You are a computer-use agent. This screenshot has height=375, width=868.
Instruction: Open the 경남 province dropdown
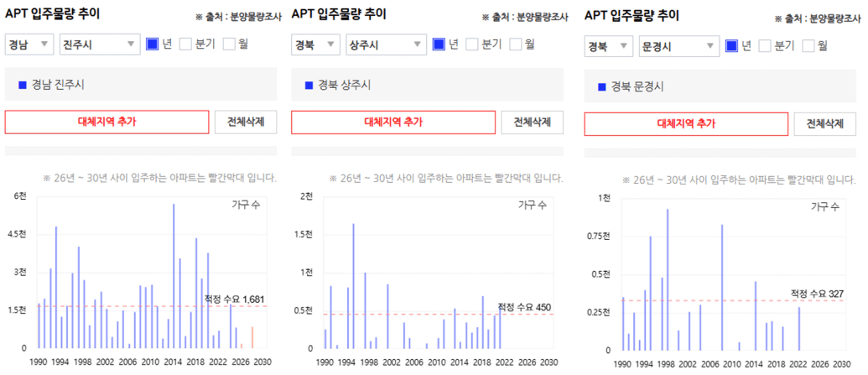point(29,44)
